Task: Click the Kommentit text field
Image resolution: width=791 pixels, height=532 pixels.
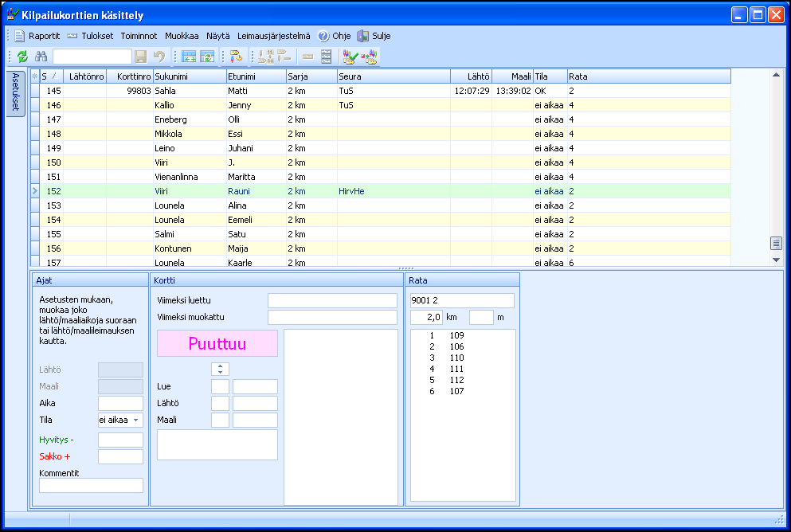Action: 92,486
